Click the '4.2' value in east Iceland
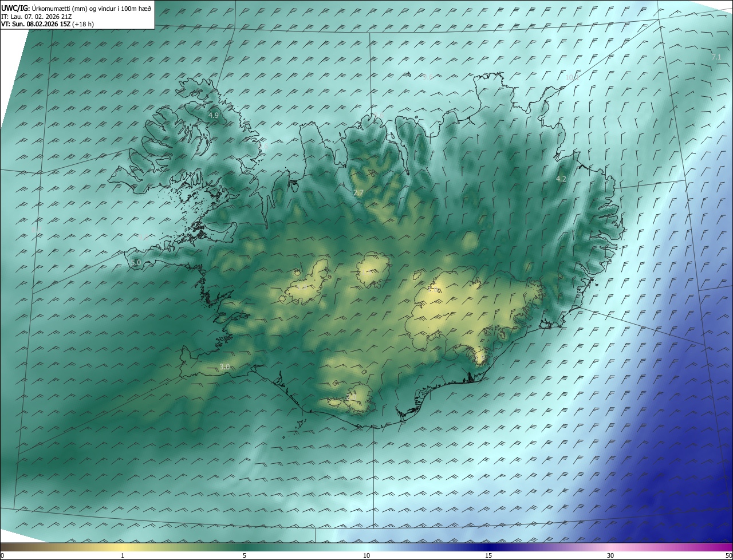Viewport: 733px width, 560px height. [561, 179]
